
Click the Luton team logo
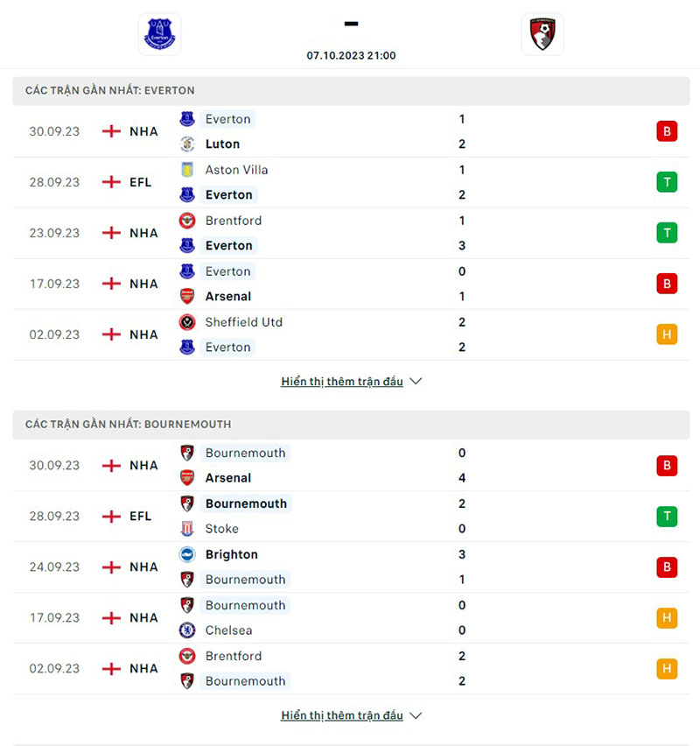pos(187,144)
